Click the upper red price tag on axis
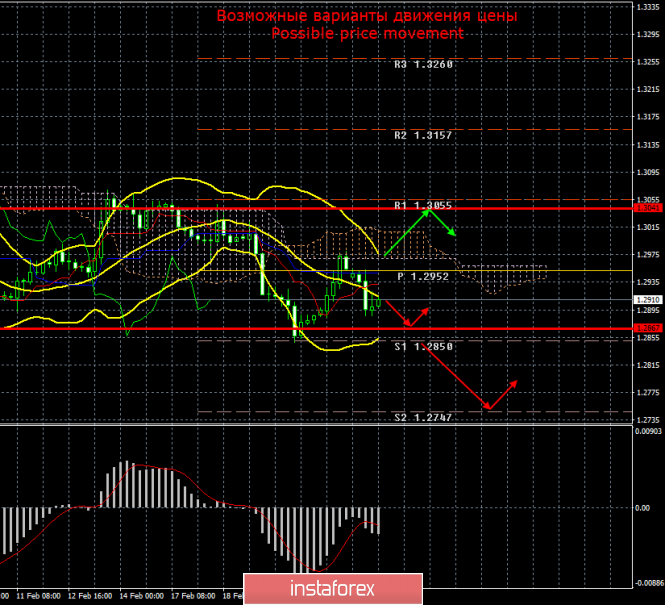665x605 pixels. [646, 208]
